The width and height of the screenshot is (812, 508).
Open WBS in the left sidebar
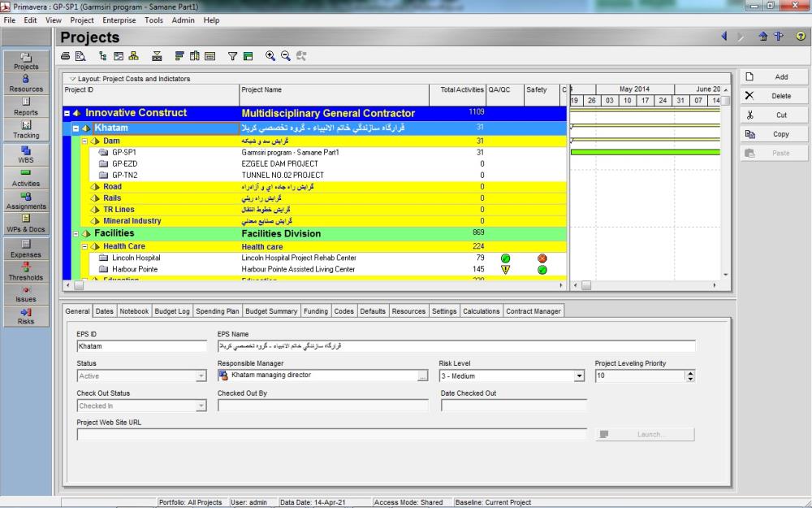(26, 154)
